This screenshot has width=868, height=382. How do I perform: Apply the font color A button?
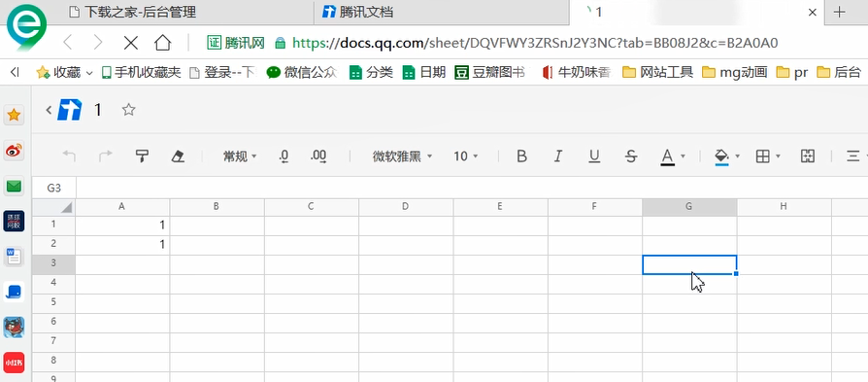668,156
